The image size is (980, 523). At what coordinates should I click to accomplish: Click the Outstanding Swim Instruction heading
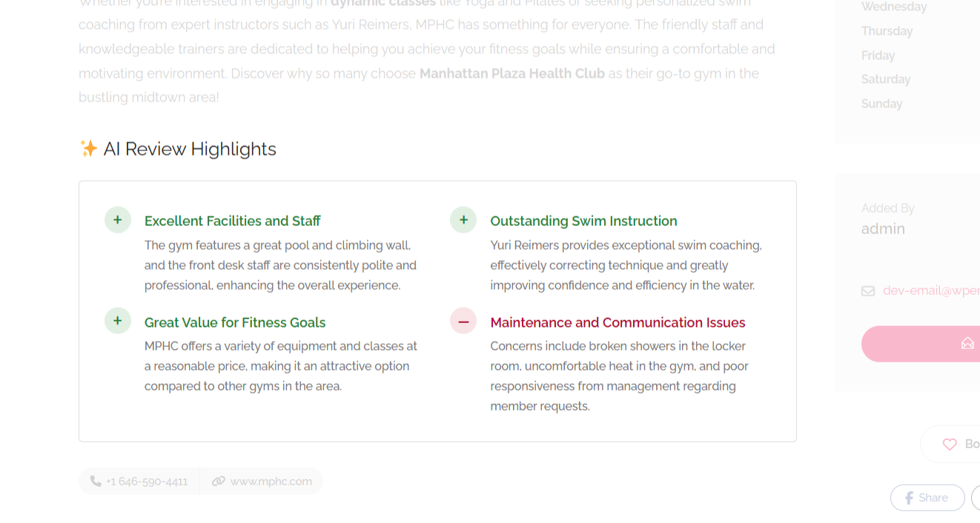point(583,221)
